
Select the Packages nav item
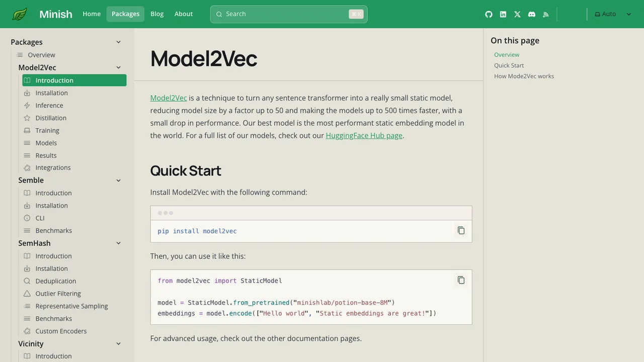pos(125,14)
